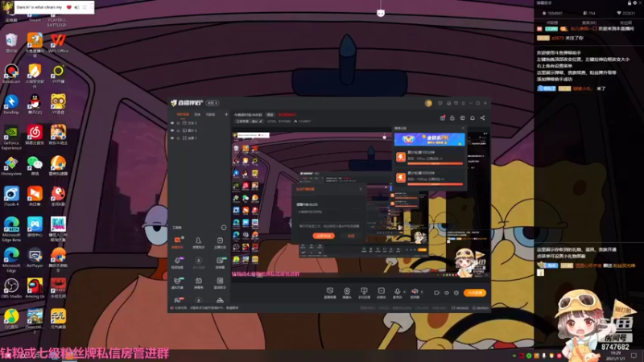Open the AirPlayer desktop shortcut
The width and height of the screenshot is (644, 362).
tap(35, 257)
